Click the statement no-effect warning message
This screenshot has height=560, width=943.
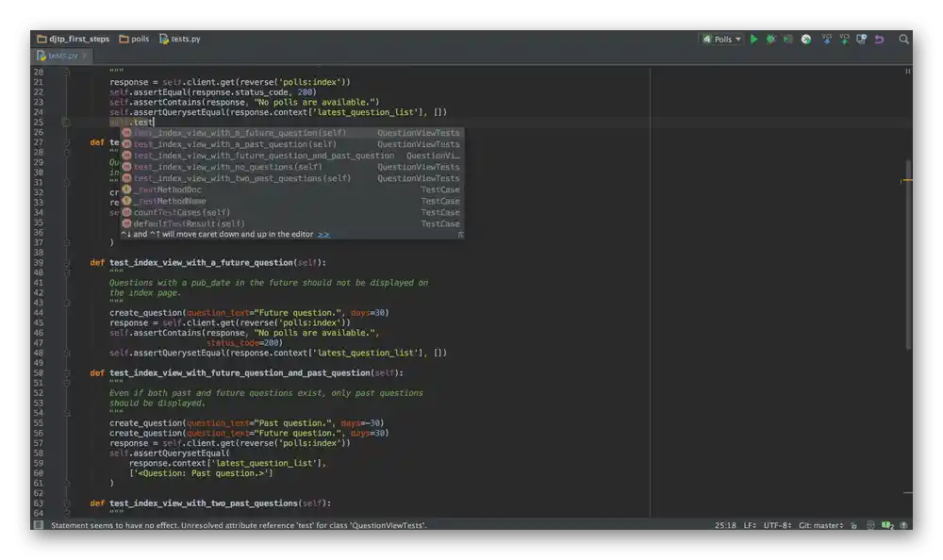point(239,525)
